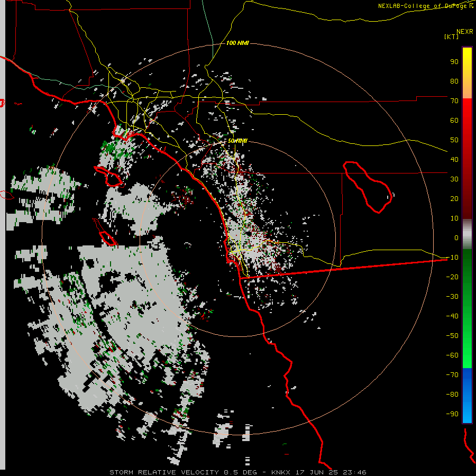Click the negative 90 value on the scale
This screenshot has height=476, width=476.
coord(452,414)
